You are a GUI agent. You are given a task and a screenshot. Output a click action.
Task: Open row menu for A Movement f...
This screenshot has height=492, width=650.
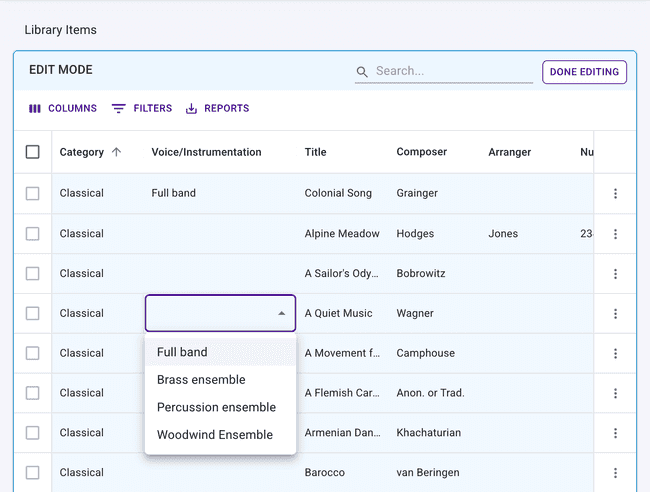click(x=615, y=353)
